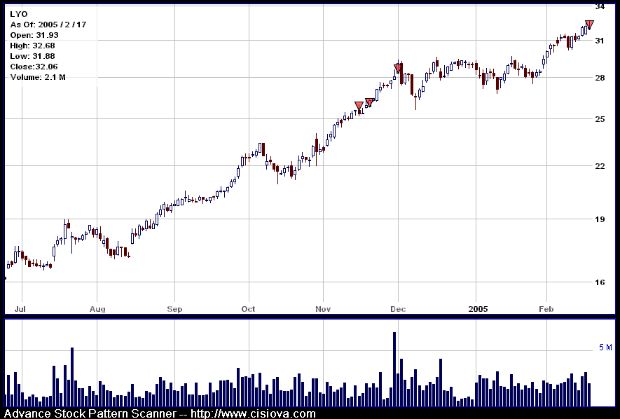
Task: Select the later of the two mid-November red triangle markers
Action: pyautogui.click(x=369, y=102)
